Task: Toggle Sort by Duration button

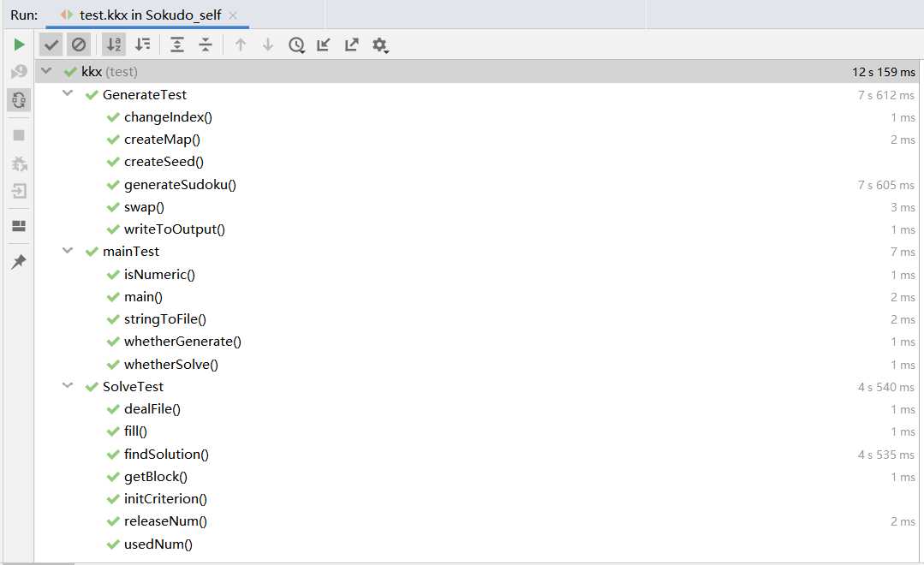Action: coord(143,45)
